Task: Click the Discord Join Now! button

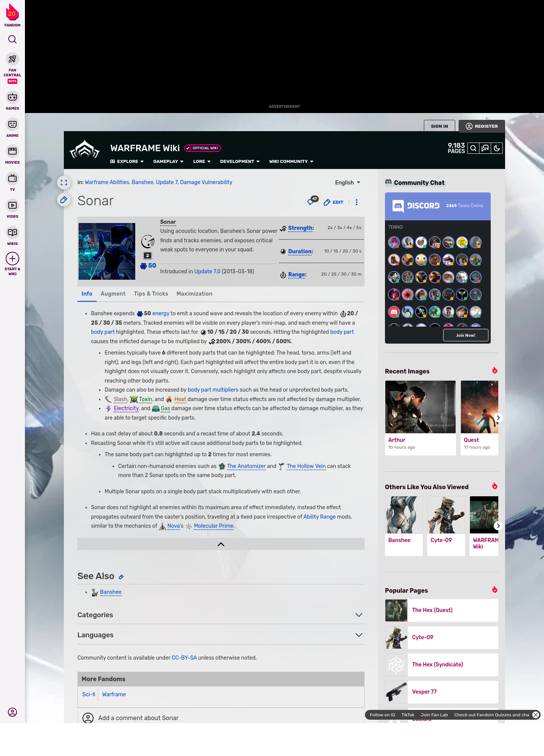Action: tap(466, 335)
